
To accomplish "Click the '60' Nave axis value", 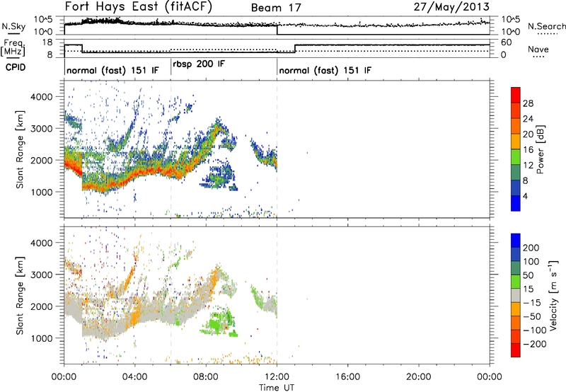I will [507, 42].
